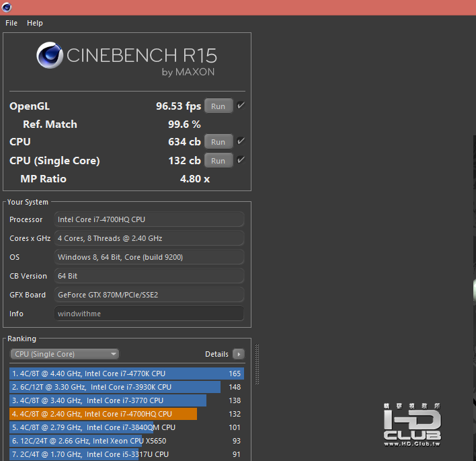Viewport: 476px width, 461px height.
Task: Select ranking entry Intel Core i5-3317U CPU
Action: pyautogui.click(x=126, y=454)
